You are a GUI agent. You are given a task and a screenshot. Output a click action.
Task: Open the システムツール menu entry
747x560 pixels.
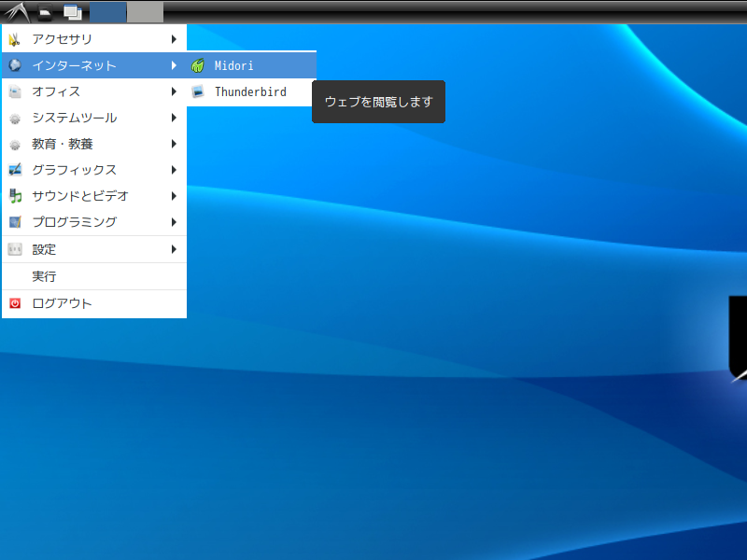(94, 118)
